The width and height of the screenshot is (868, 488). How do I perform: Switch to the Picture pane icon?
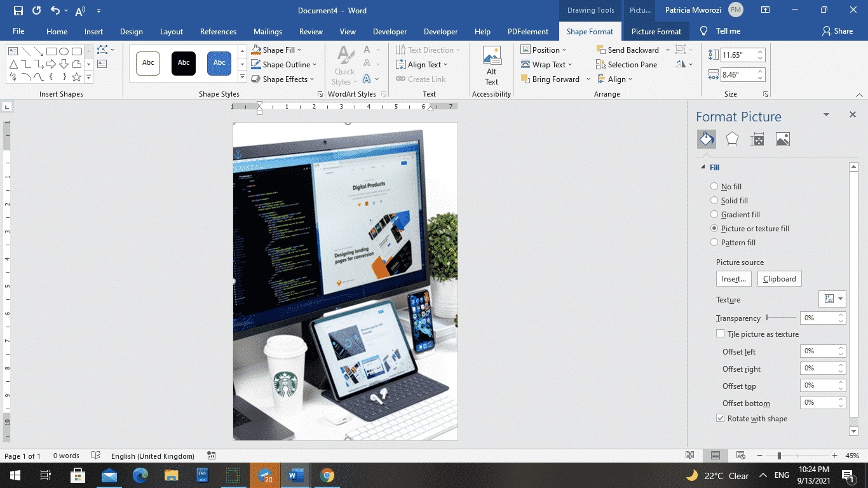click(x=782, y=139)
